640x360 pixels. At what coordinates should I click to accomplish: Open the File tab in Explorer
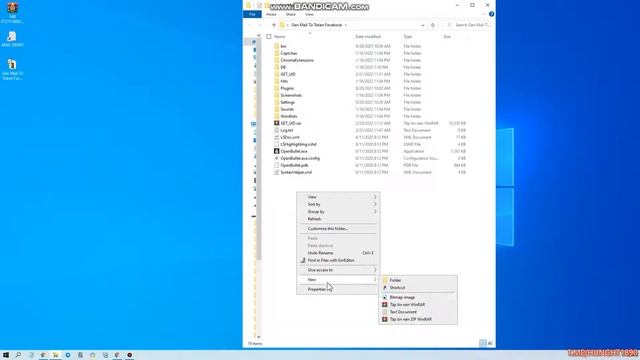click(x=252, y=14)
